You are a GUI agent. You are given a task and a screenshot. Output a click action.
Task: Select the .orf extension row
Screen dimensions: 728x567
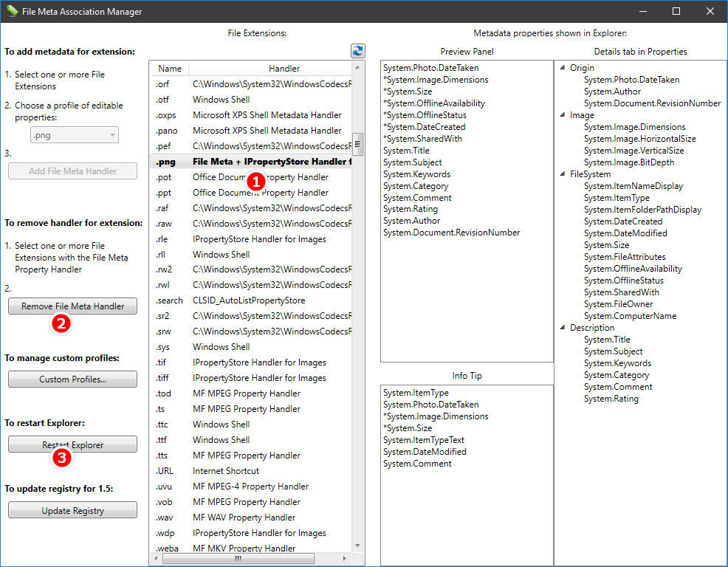(x=251, y=84)
